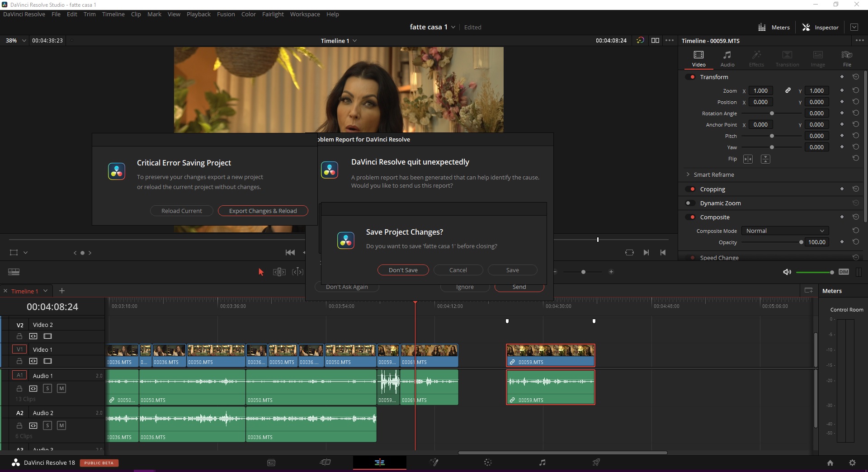Open the Edit page icon
This screenshot has height=472, width=868.
point(379,463)
